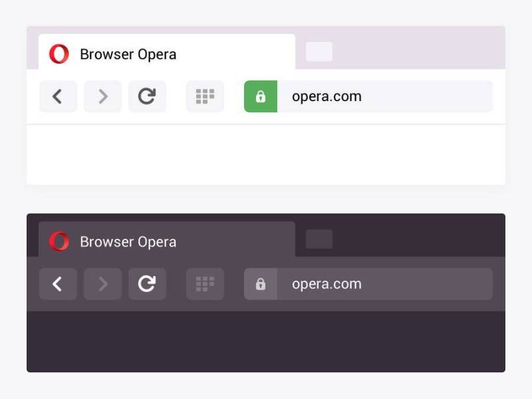Click inside the light theme address bar field
The height and width of the screenshot is (399, 532).
[x=386, y=96]
